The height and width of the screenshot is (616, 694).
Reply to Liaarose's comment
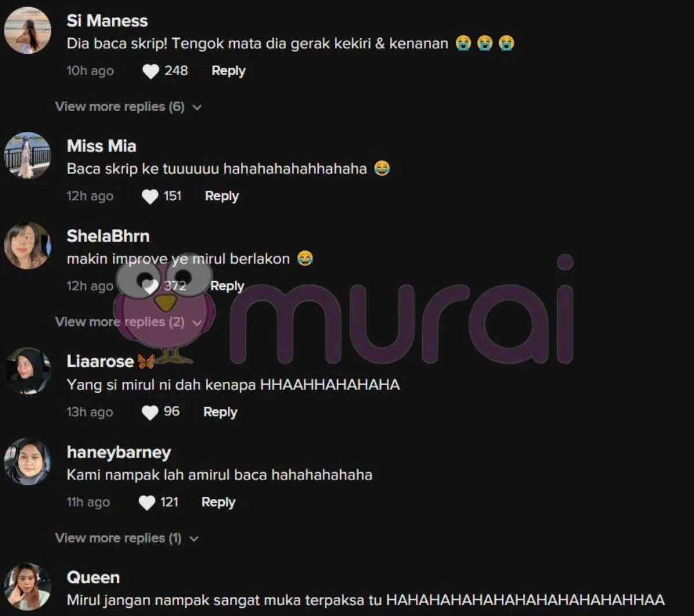pyautogui.click(x=220, y=412)
